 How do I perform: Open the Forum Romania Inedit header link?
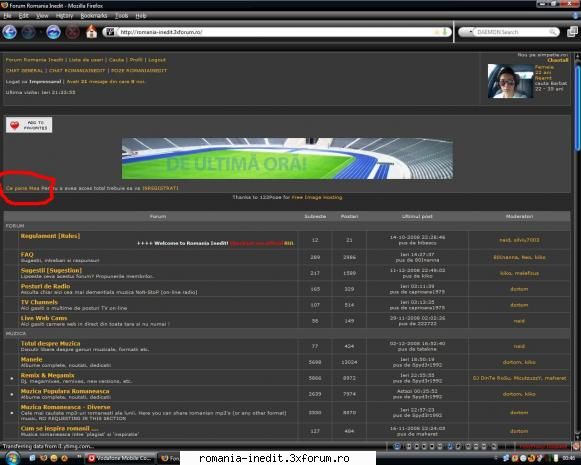pyautogui.click(x=34, y=60)
